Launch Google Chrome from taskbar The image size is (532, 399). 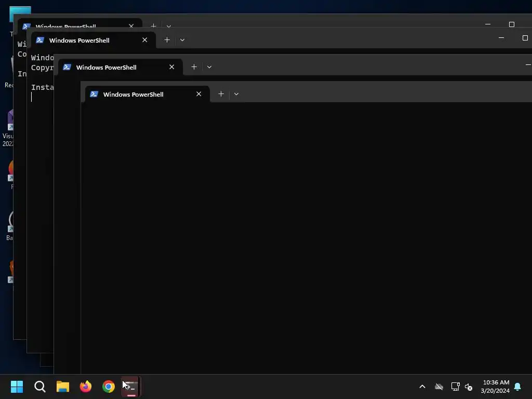[x=109, y=387]
